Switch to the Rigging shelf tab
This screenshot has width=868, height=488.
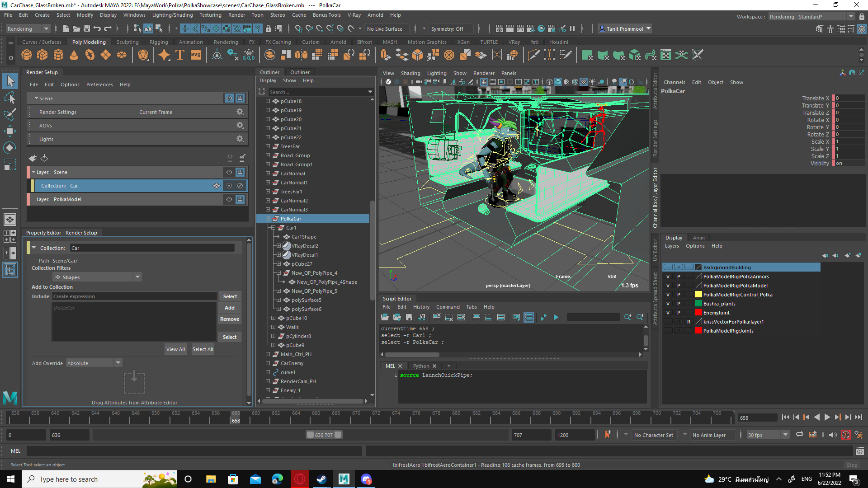159,42
